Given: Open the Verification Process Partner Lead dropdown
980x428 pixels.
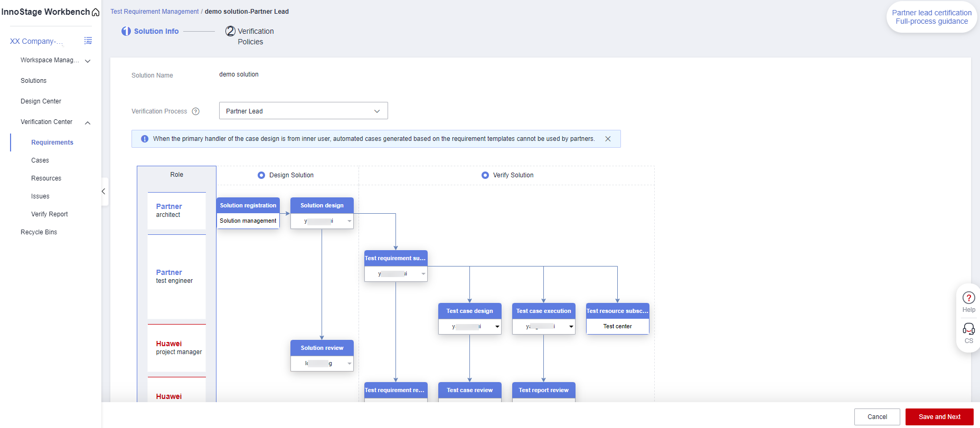Looking at the screenshot, I should tap(304, 111).
